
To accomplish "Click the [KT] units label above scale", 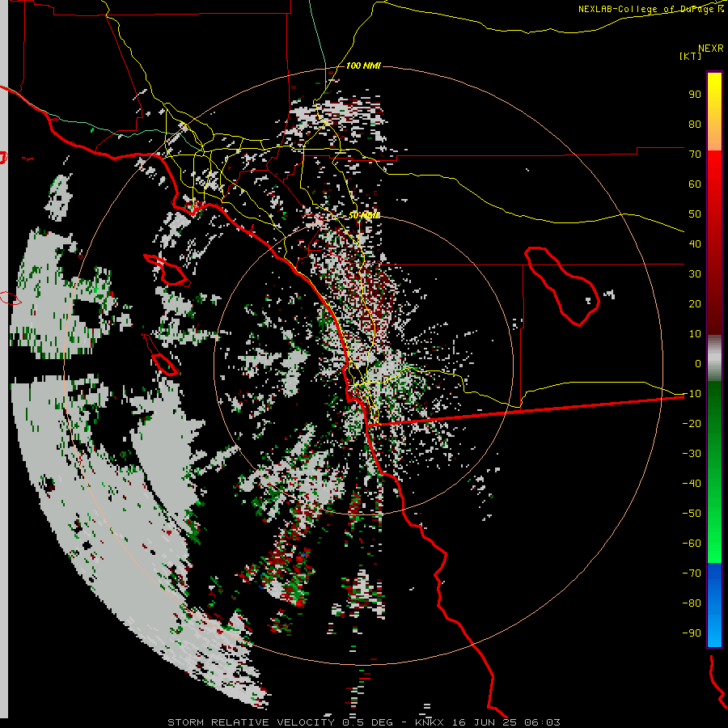I will point(691,56).
